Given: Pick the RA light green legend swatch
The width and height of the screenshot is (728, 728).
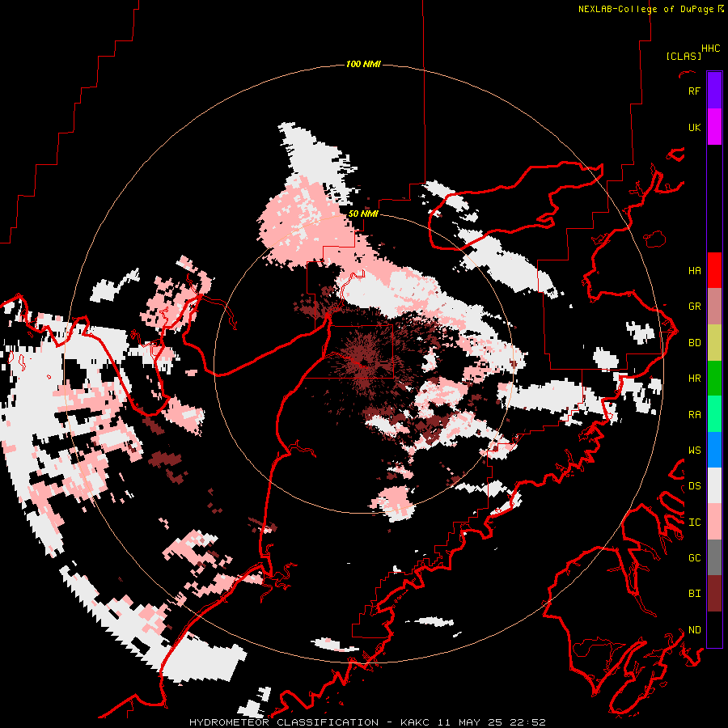Looking at the screenshot, I should [x=714, y=414].
